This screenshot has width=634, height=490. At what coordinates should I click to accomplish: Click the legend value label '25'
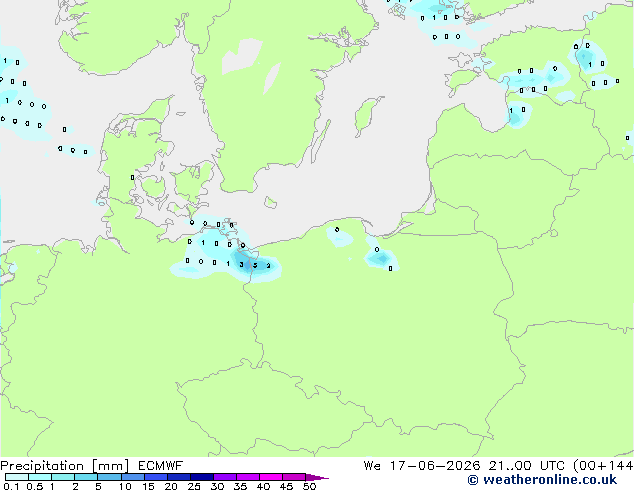194,486
